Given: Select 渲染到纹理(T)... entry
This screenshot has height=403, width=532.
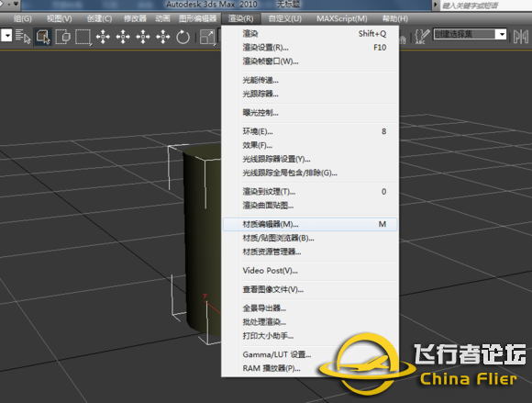Looking at the screenshot, I should 310,192.
